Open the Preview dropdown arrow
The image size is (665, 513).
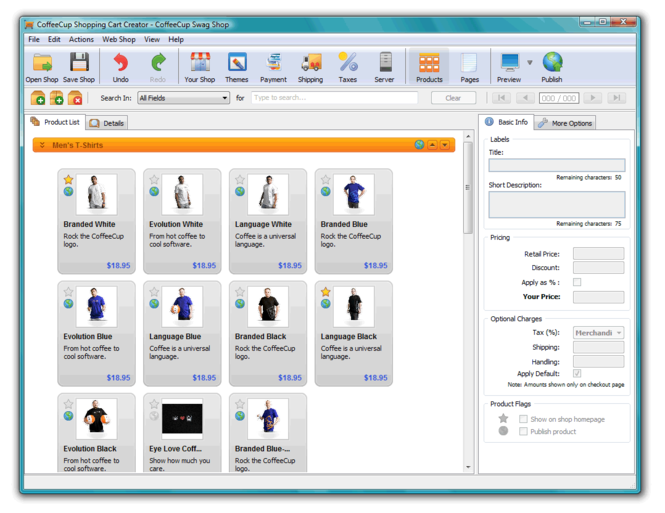pos(530,62)
